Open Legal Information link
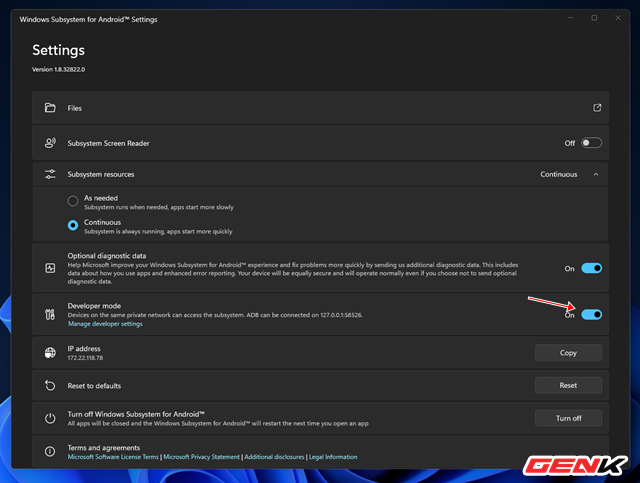Screen dimensions: 640x483 click(333, 457)
